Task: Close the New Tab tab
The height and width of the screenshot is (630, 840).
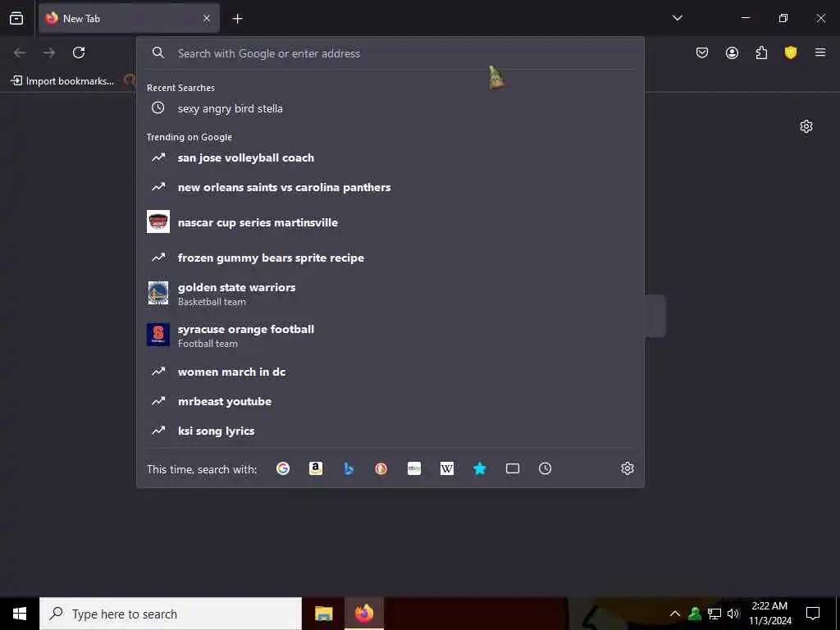Action: (207, 18)
